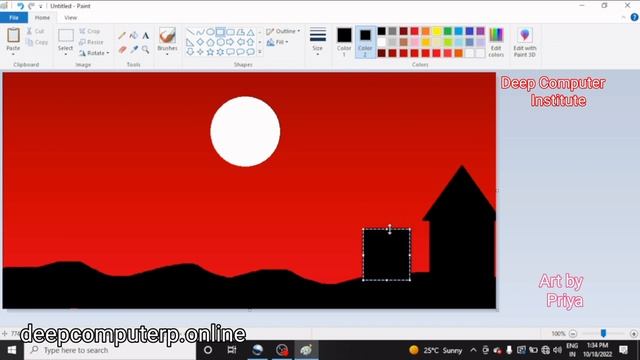Open the Size line thickness dropdown

pos(318,42)
